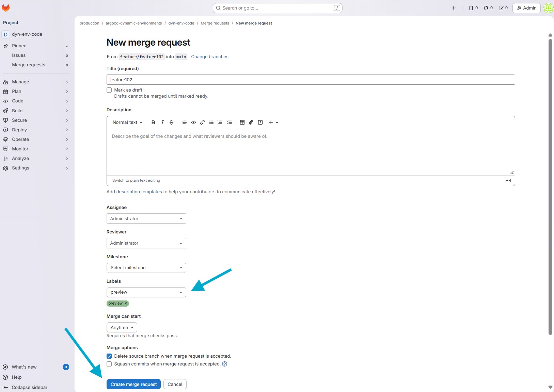Enable the Mark as draft checkbox

(x=109, y=90)
